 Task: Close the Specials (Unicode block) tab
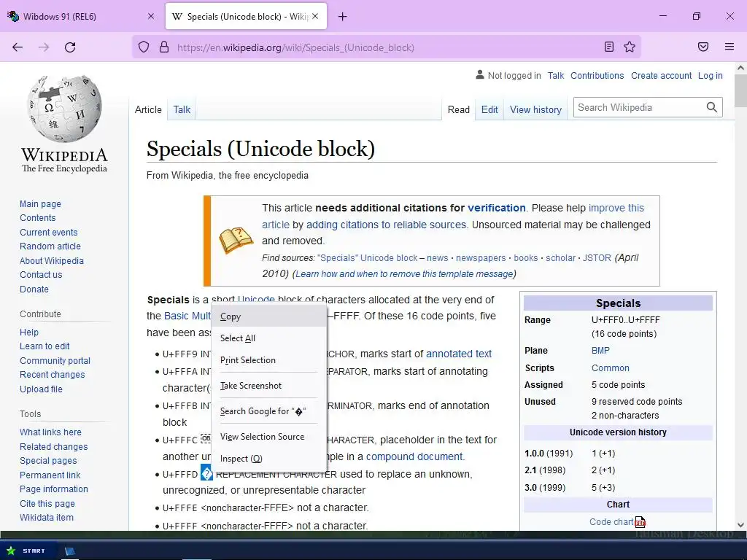(315, 16)
